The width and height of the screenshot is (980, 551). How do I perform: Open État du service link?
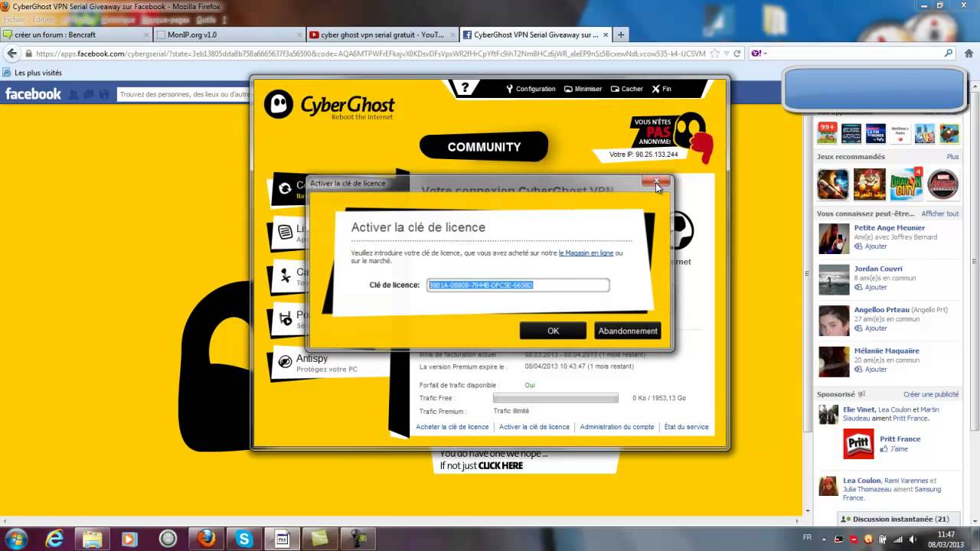pyautogui.click(x=686, y=427)
